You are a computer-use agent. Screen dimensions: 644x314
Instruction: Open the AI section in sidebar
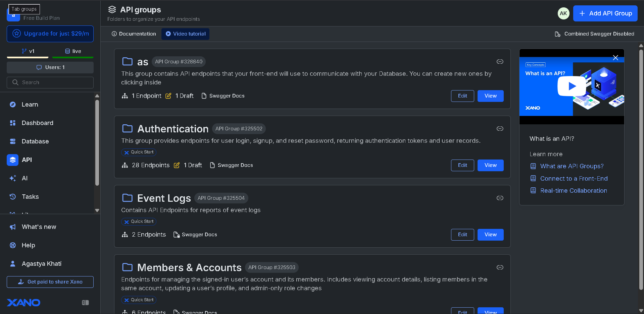pos(24,178)
